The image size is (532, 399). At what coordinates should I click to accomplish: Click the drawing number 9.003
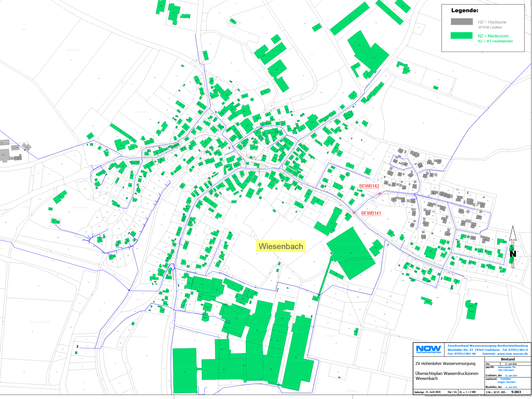[x=516, y=392]
